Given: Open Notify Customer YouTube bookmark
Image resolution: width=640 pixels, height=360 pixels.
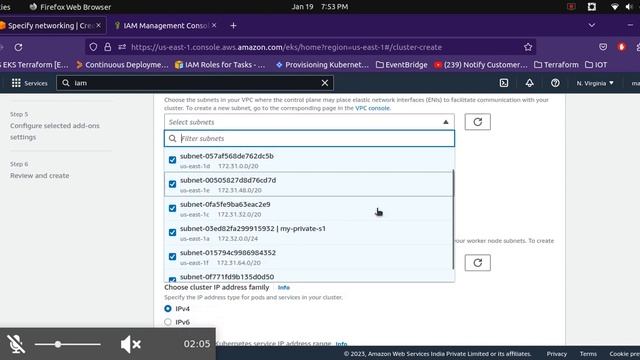Looking at the screenshot, I should 481,64.
